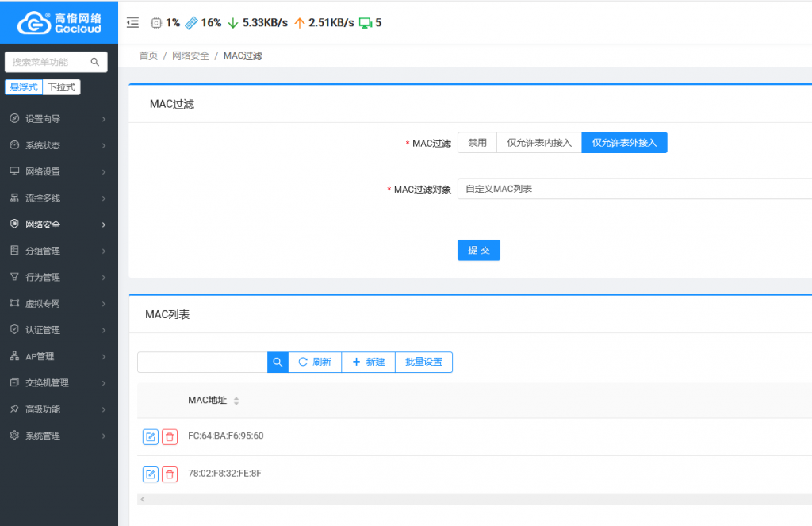
Task: Click the Gocloud logo
Action: (x=59, y=22)
